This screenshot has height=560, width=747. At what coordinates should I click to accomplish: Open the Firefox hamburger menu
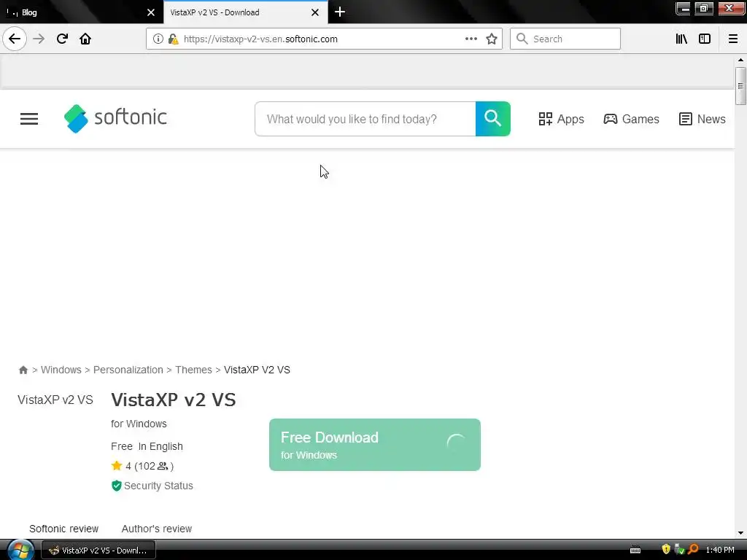click(x=732, y=39)
